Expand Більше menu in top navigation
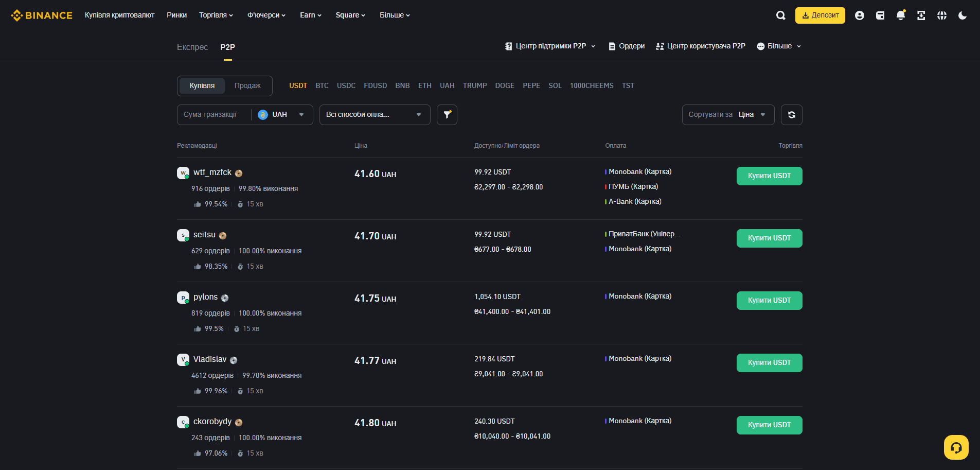The width and height of the screenshot is (980, 470). click(x=395, y=15)
